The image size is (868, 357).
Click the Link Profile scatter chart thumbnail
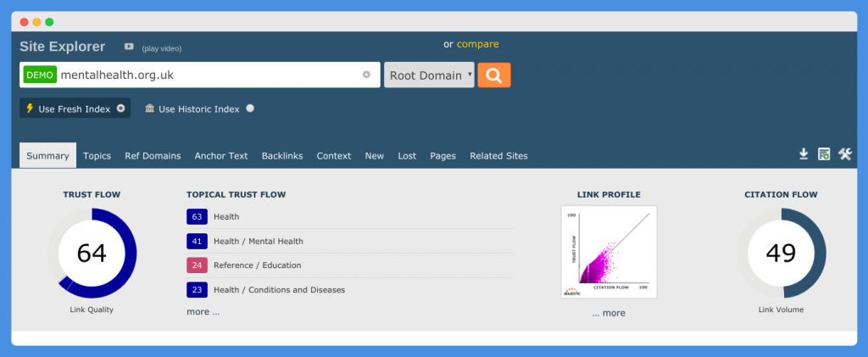(x=609, y=252)
